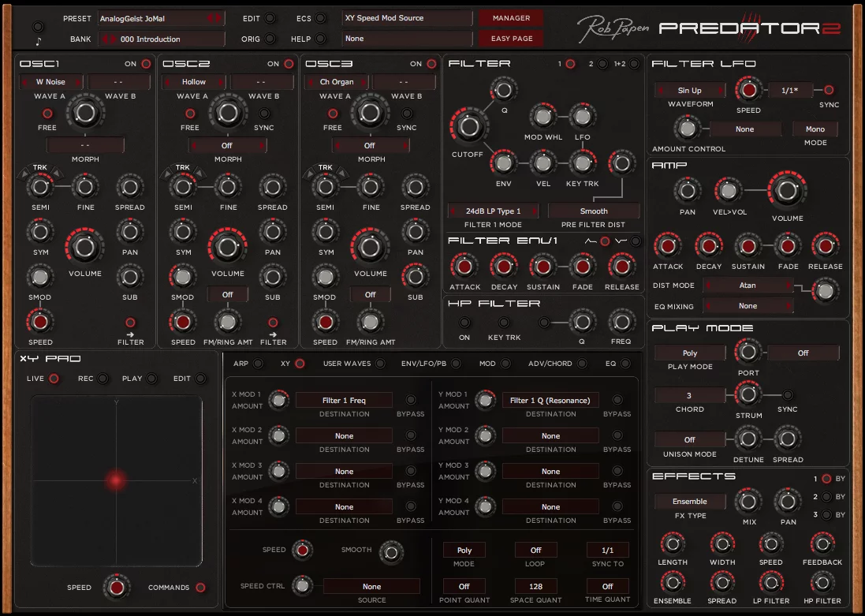Click the Filter Env ATTACK knob

464,267
